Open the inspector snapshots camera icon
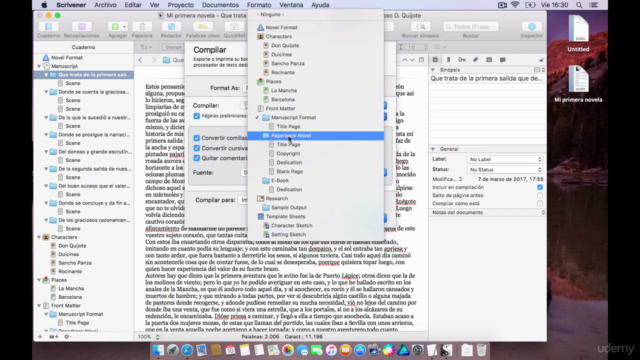The width and height of the screenshot is (640, 360). 489,60
